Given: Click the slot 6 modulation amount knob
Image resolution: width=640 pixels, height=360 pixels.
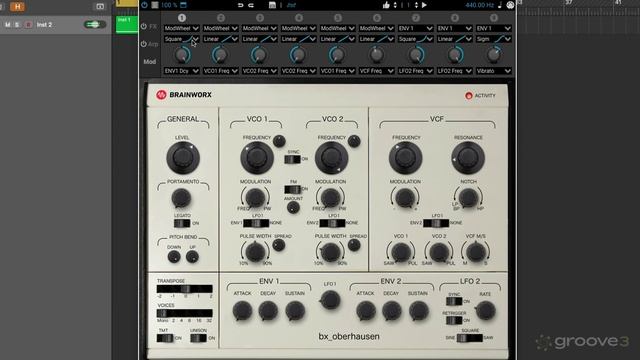Looking at the screenshot, I should [377, 55].
